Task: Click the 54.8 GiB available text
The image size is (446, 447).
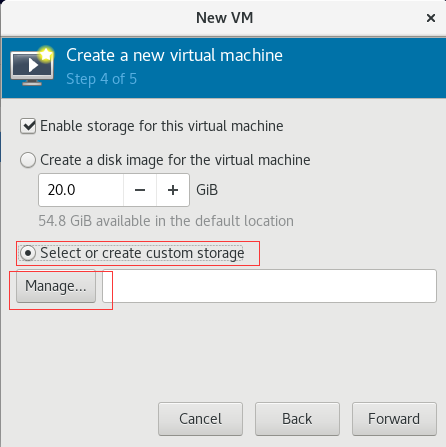Action: coord(166,221)
